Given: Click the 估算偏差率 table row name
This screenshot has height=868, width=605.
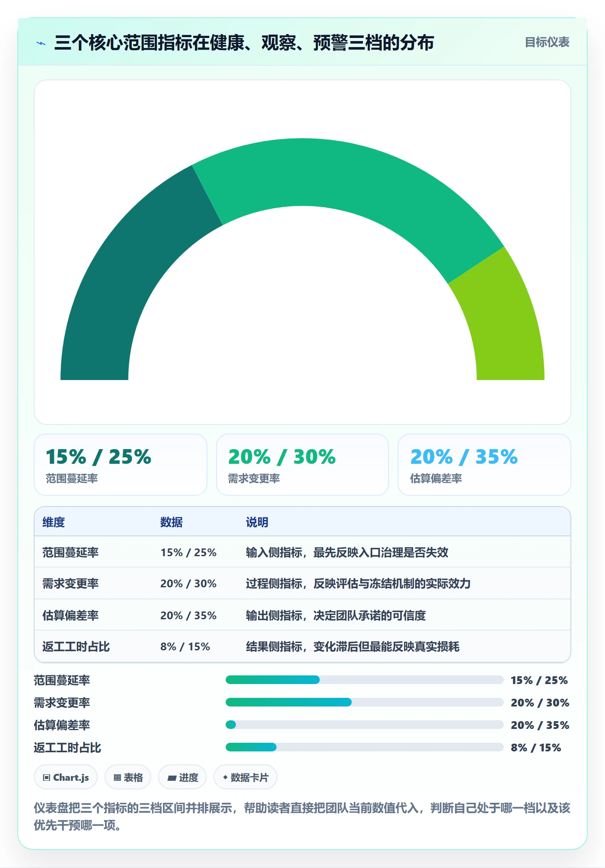Looking at the screenshot, I should coord(70,615).
